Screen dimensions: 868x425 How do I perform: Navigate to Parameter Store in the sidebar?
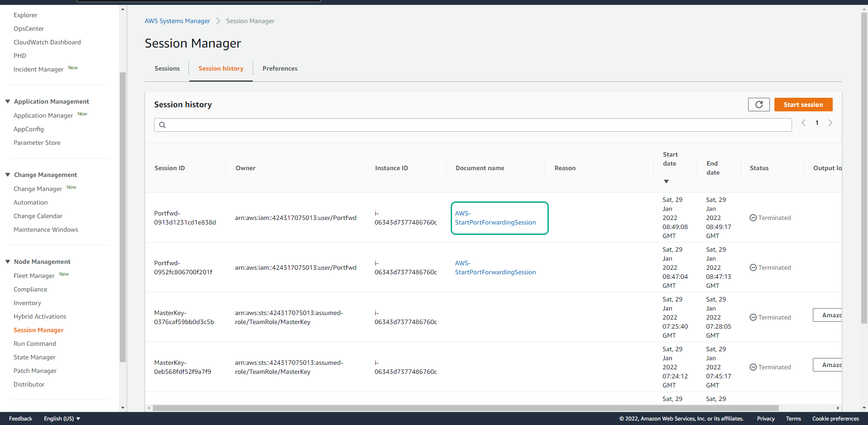coord(37,143)
